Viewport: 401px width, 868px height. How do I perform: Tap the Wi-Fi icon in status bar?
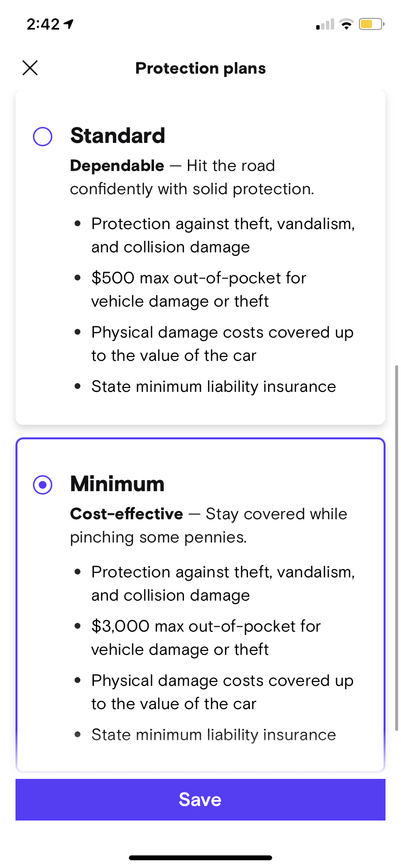click(x=346, y=24)
